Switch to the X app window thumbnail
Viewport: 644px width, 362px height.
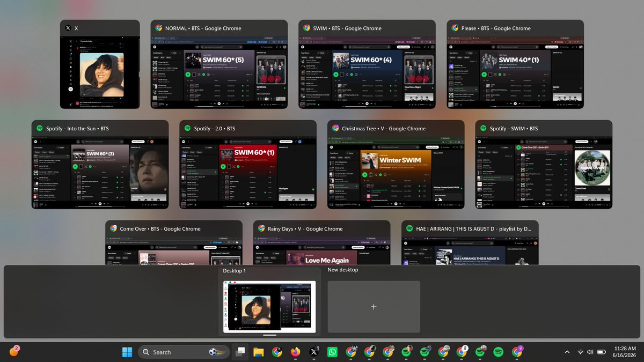(100, 64)
